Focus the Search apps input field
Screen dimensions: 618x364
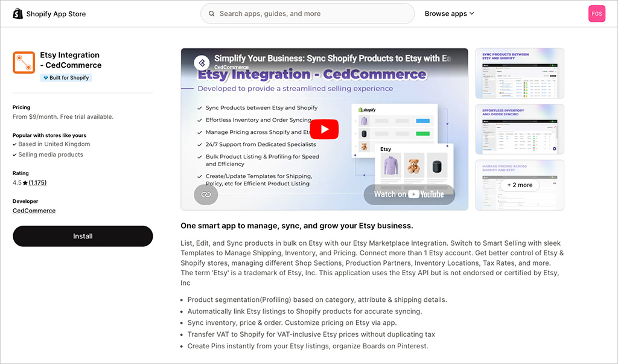[307, 14]
